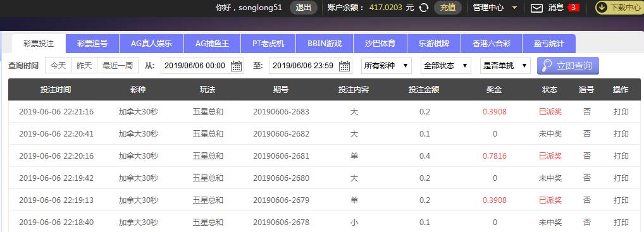Open the messages envelope icon
This screenshot has height=232, width=644.
click(536, 8)
